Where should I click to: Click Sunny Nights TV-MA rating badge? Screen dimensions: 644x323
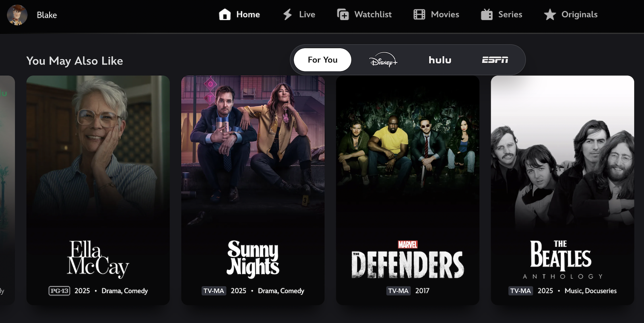tap(214, 291)
